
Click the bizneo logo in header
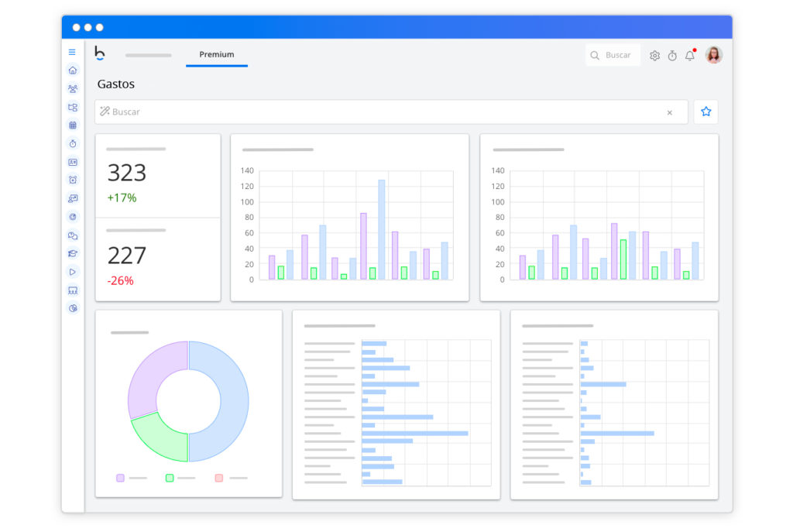[x=99, y=53]
